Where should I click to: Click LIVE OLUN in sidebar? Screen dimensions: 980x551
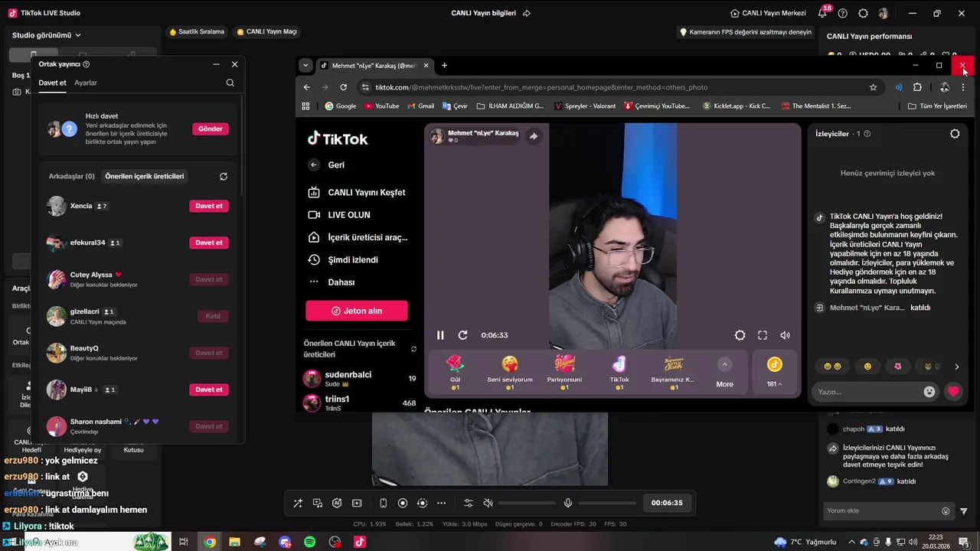click(x=339, y=215)
